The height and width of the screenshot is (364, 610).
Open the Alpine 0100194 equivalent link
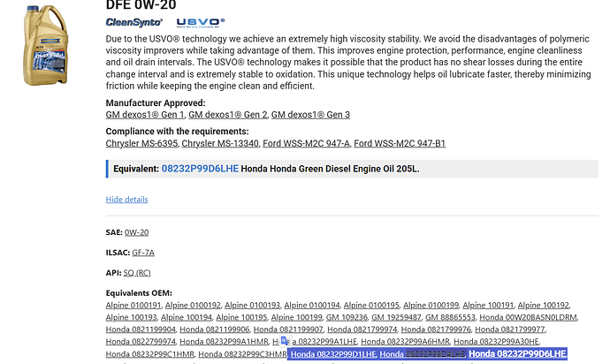coord(312,306)
